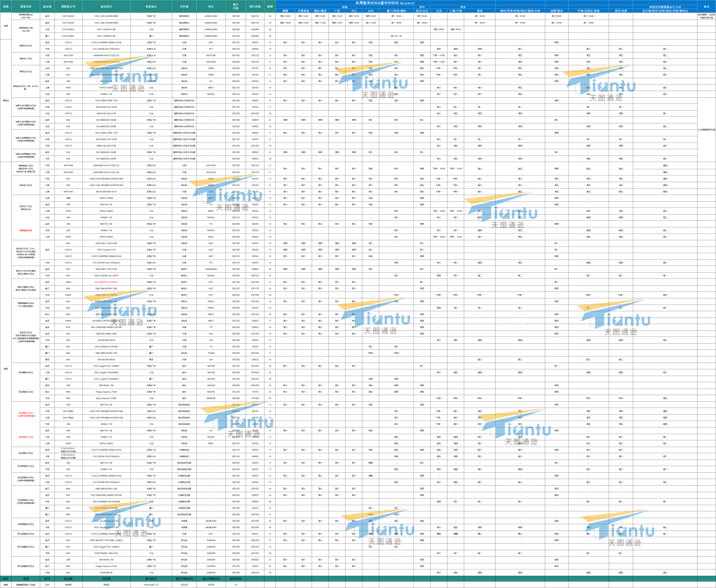
Task: Select the 码头 column header
Action: 211,7
